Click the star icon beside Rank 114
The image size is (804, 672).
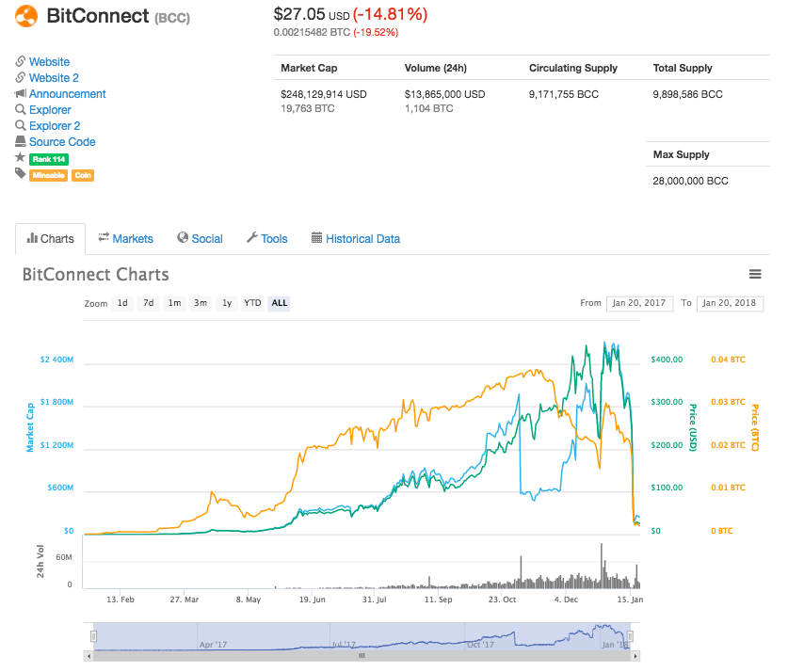(21, 157)
